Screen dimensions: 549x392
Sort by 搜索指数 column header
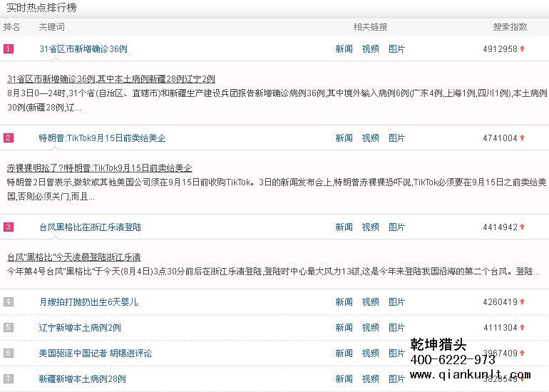510,27
